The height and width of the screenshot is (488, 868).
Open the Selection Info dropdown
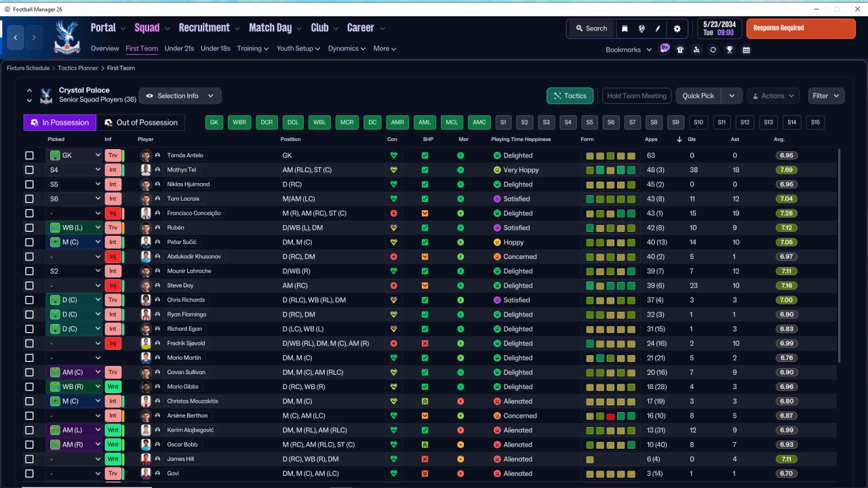pyautogui.click(x=180, y=96)
